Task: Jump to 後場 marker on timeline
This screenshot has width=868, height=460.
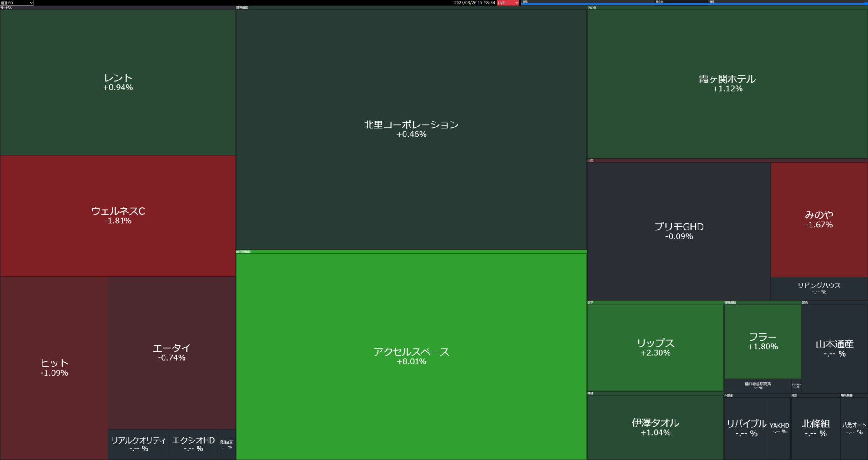Action: coord(712,2)
